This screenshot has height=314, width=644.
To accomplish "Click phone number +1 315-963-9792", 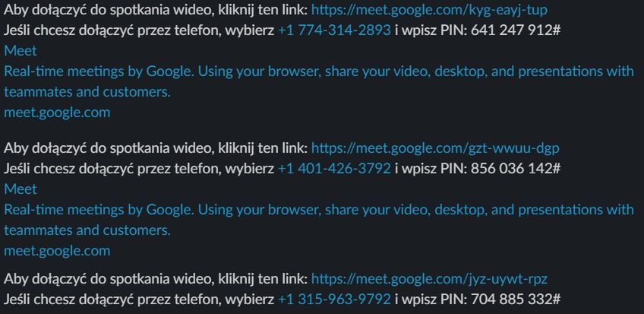I will pos(334,300).
